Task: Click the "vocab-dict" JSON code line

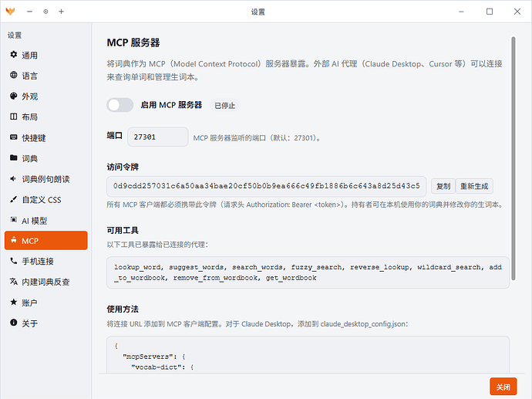Action: (x=162, y=367)
